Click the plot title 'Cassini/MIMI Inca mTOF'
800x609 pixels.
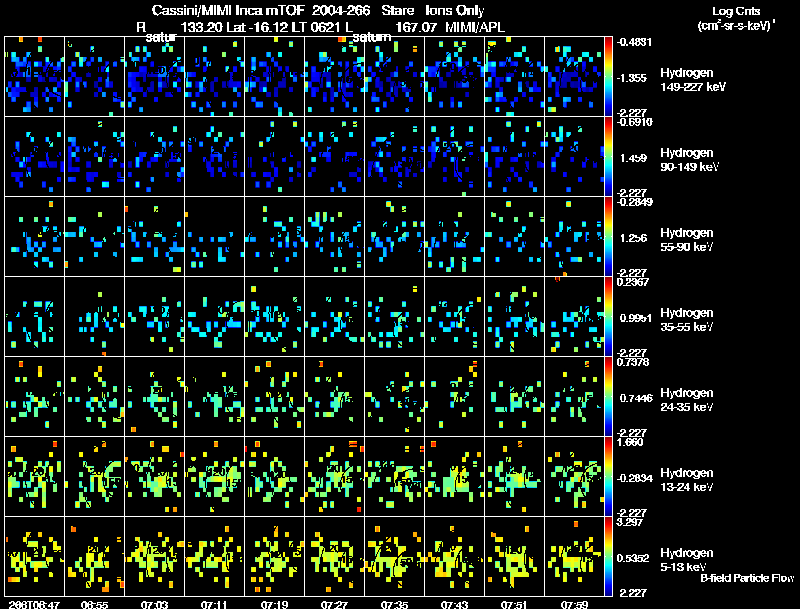pos(228,11)
